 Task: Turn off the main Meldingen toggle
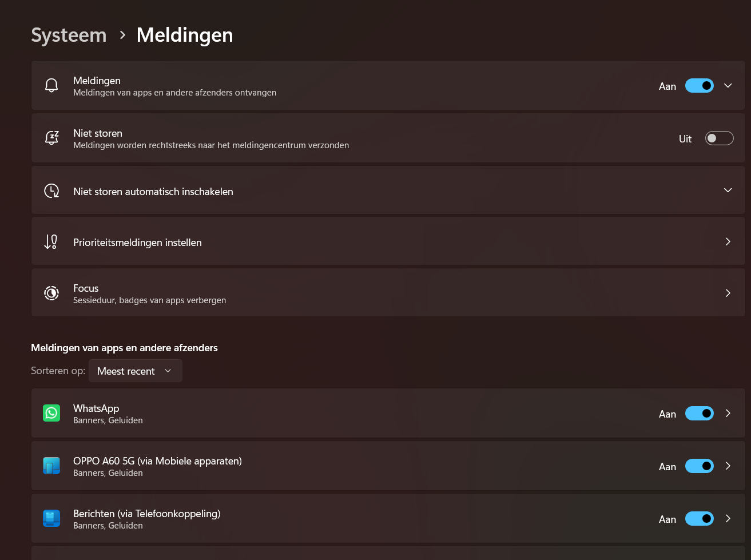[x=700, y=86]
